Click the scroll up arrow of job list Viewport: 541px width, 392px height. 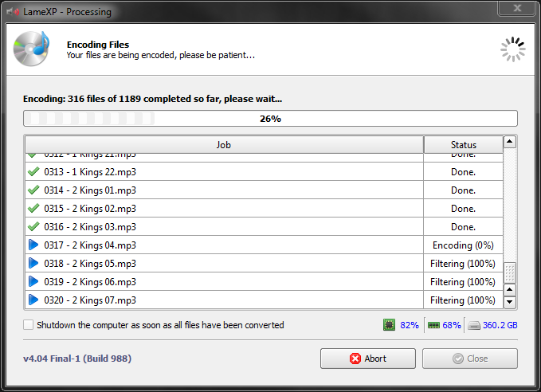pyautogui.click(x=510, y=142)
